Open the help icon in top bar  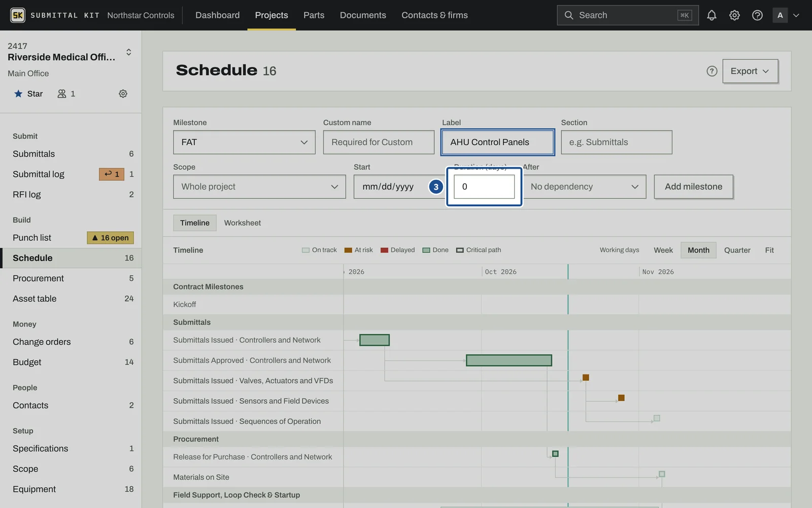pos(757,15)
